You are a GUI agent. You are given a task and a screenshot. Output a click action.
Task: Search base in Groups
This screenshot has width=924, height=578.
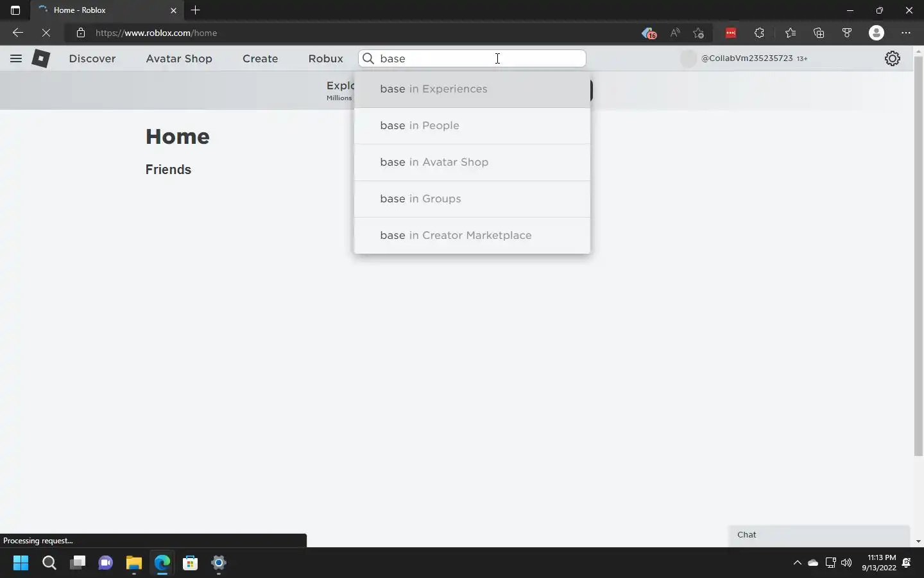tap(472, 199)
